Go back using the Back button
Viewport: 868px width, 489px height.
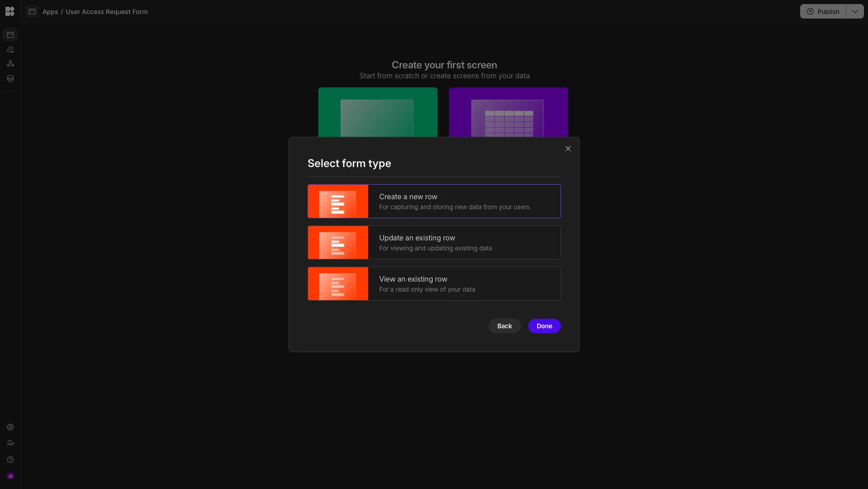504,326
